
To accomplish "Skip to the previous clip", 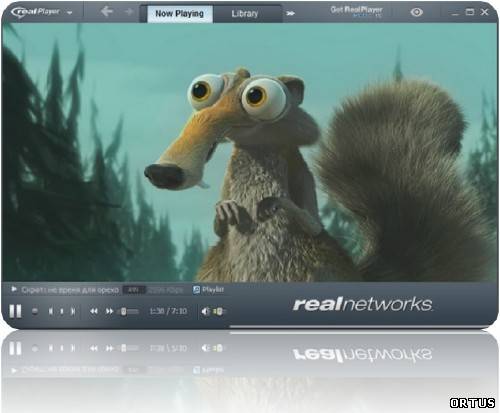I will pos(51,311).
